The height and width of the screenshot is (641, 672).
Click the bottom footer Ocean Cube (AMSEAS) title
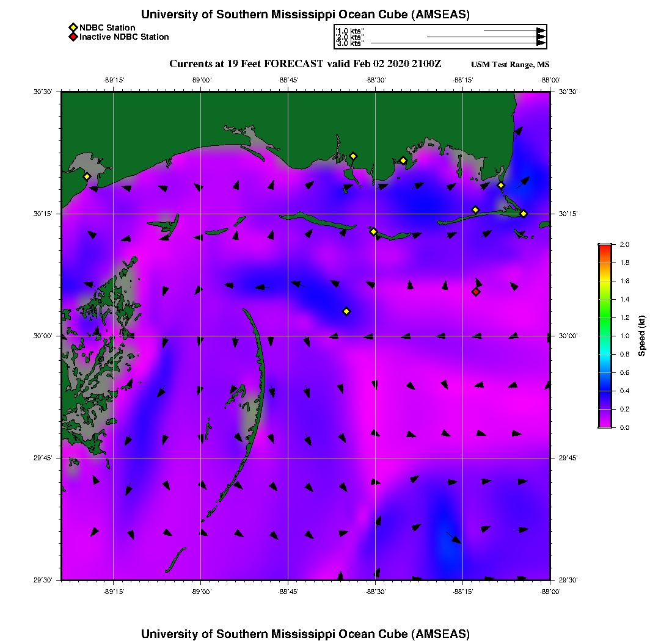tap(305, 634)
